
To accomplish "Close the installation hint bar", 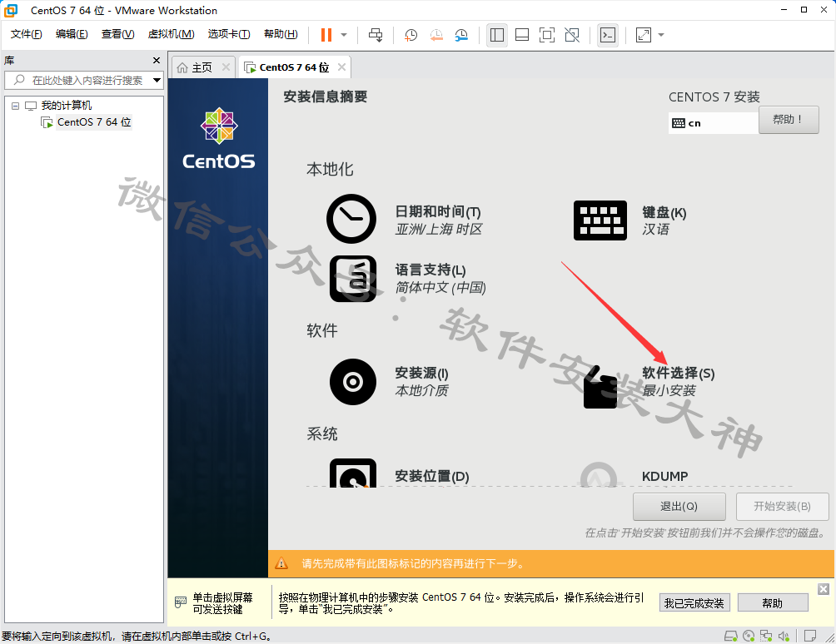I will coord(824,589).
